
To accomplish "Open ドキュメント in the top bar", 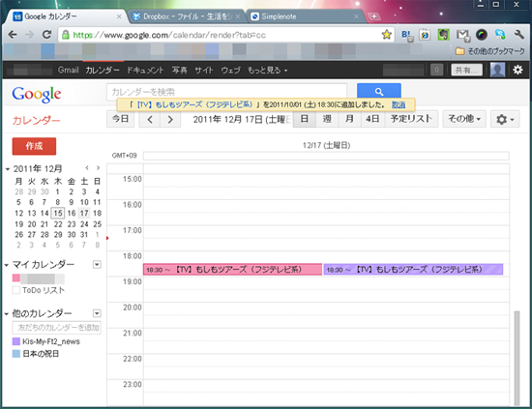I will [x=145, y=71].
